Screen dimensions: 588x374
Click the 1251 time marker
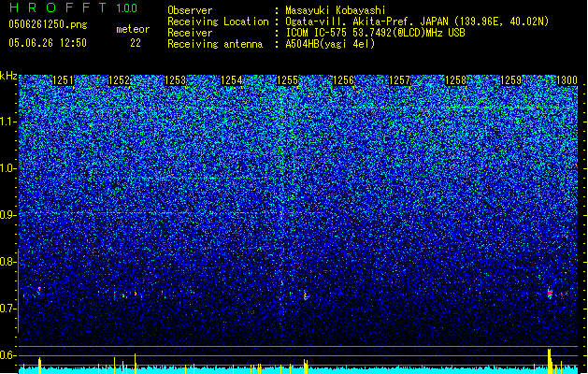pos(63,80)
